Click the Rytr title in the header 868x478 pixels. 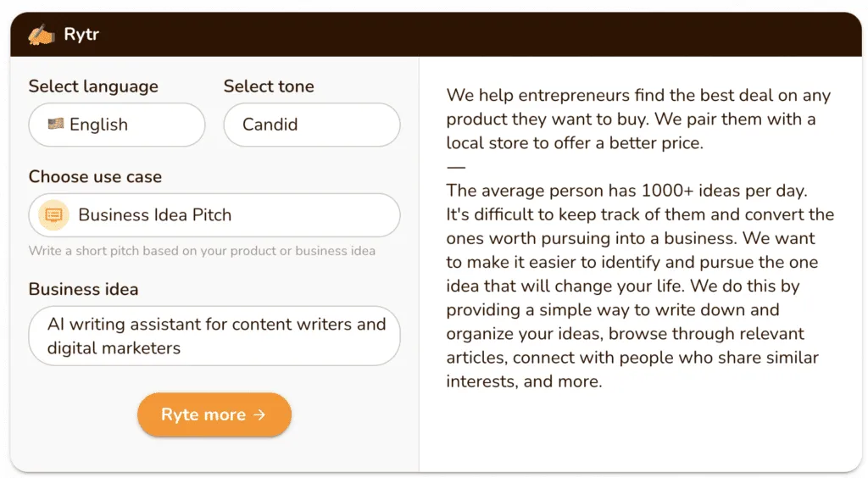(x=81, y=35)
